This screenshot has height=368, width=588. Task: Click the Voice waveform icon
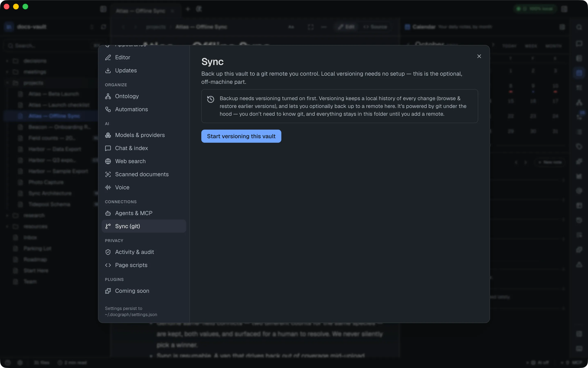108,187
